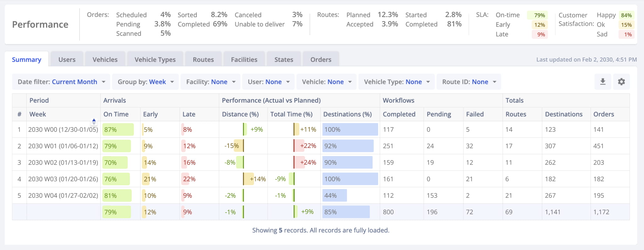Expand the Date filter dropdown
The height and width of the screenshot is (250, 644).
click(61, 82)
